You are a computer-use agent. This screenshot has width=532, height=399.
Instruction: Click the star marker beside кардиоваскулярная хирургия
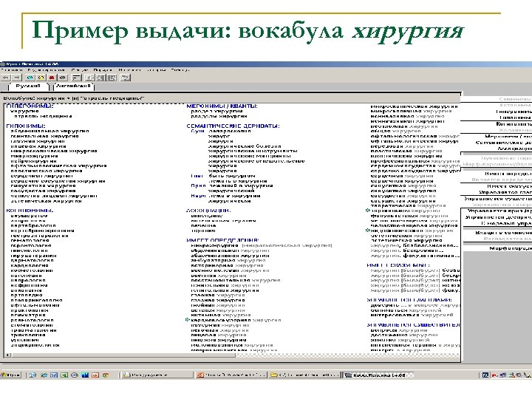[187, 320]
